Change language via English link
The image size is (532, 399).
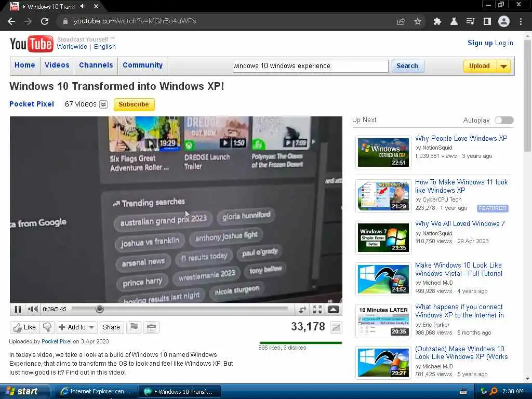pyautogui.click(x=105, y=47)
